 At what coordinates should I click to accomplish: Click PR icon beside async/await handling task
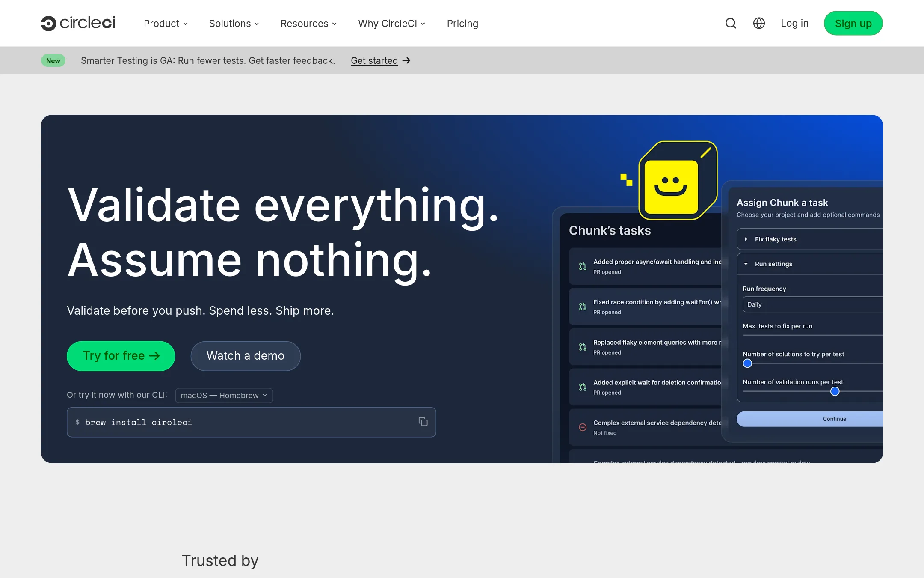tap(583, 266)
